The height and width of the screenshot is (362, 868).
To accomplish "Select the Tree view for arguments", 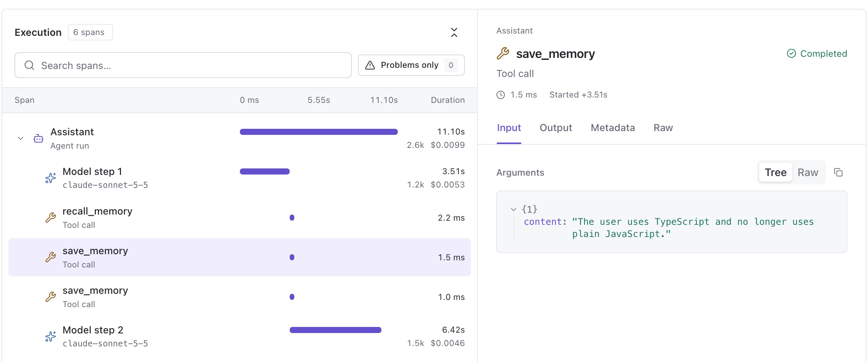I will (x=775, y=172).
